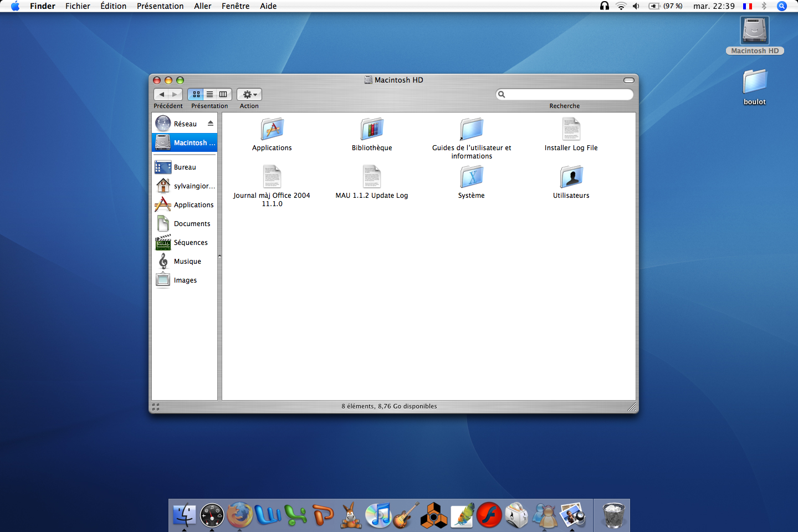798x532 pixels.
Task: Open Dashboard from the Dock
Action: tap(212, 515)
